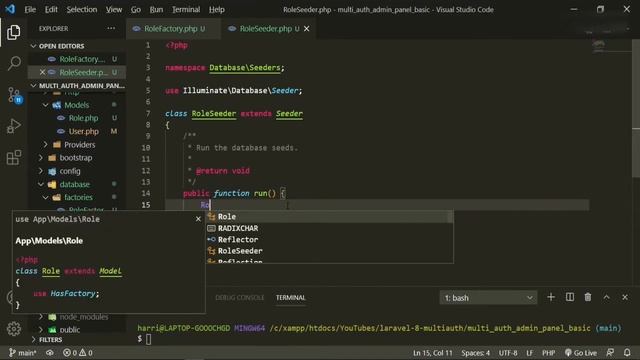The image size is (640, 360).
Task: Click the suggestion list scrollbar
Action: (x=450, y=217)
